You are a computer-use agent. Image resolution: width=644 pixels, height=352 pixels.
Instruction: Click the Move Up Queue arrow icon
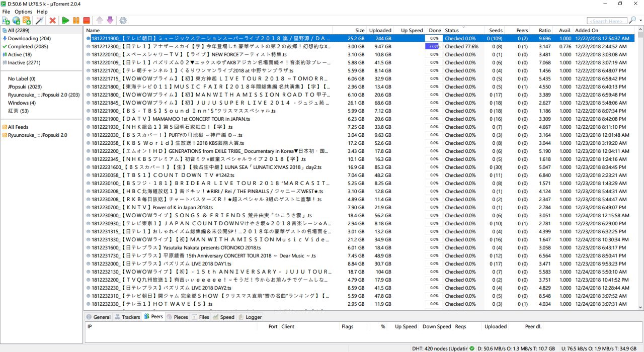click(100, 21)
